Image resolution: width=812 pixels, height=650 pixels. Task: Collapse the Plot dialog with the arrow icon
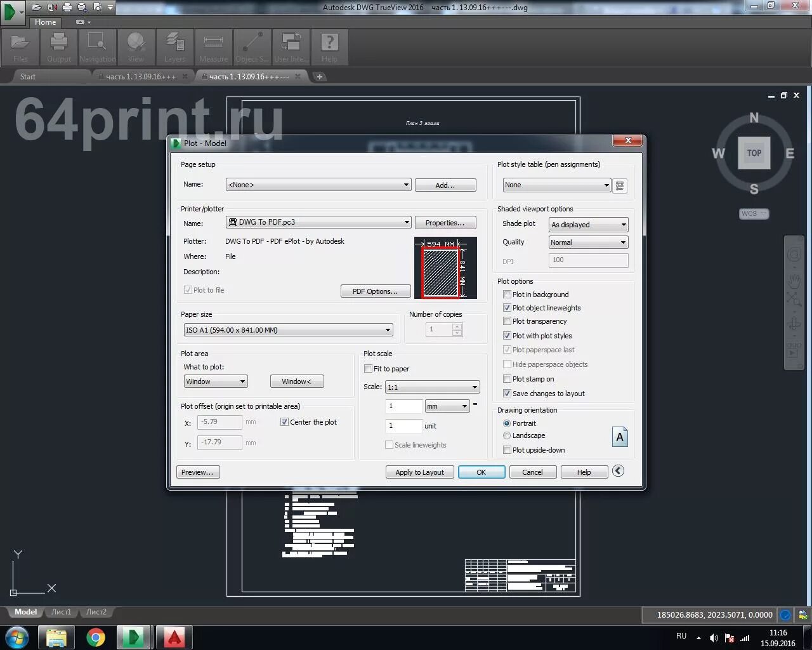(618, 471)
